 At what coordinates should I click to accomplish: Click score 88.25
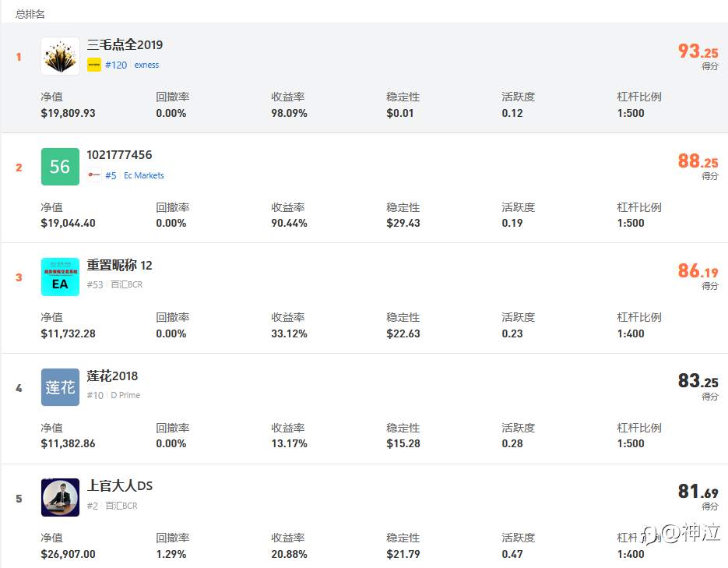click(x=698, y=161)
